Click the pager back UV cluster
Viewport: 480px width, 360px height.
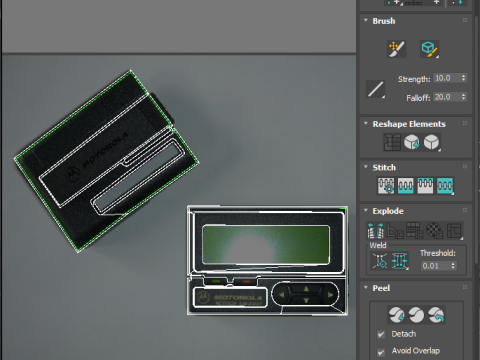pos(106,161)
